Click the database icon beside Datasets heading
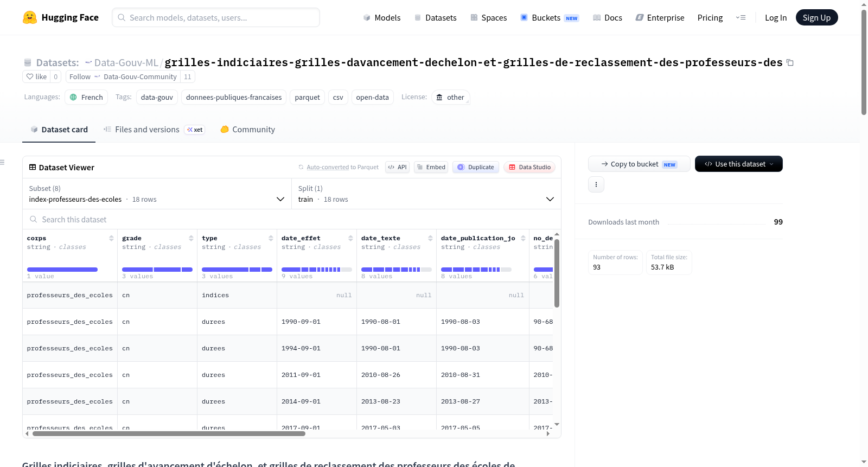868x467 pixels. click(x=28, y=62)
